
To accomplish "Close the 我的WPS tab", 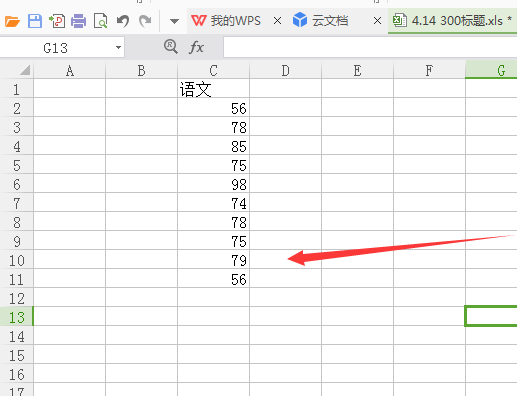I will tap(277, 21).
